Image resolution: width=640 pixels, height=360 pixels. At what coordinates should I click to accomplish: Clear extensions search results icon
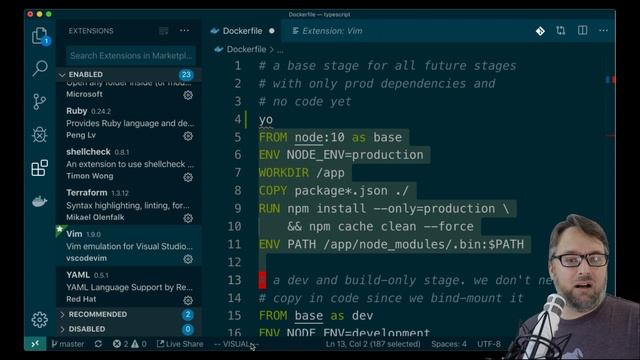click(164, 31)
